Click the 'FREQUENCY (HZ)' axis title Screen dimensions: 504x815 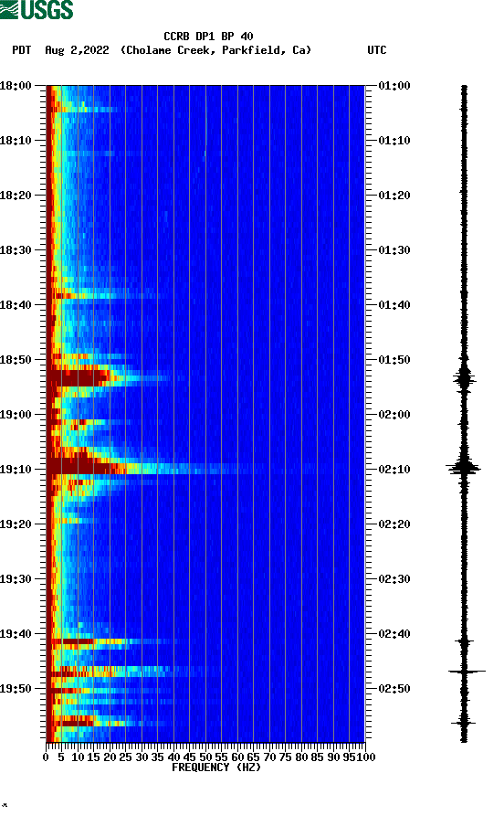pyautogui.click(x=216, y=767)
